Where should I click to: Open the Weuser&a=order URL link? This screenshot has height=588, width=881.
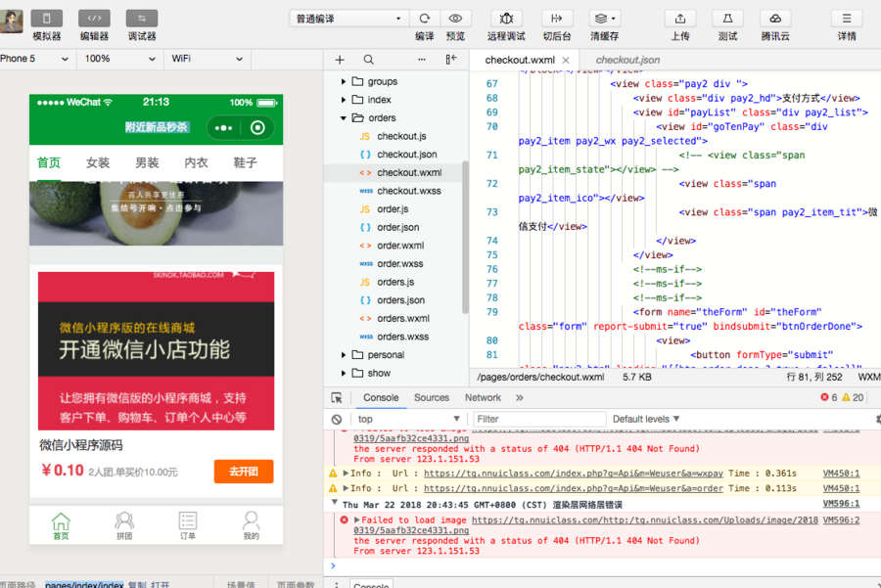(x=573, y=488)
